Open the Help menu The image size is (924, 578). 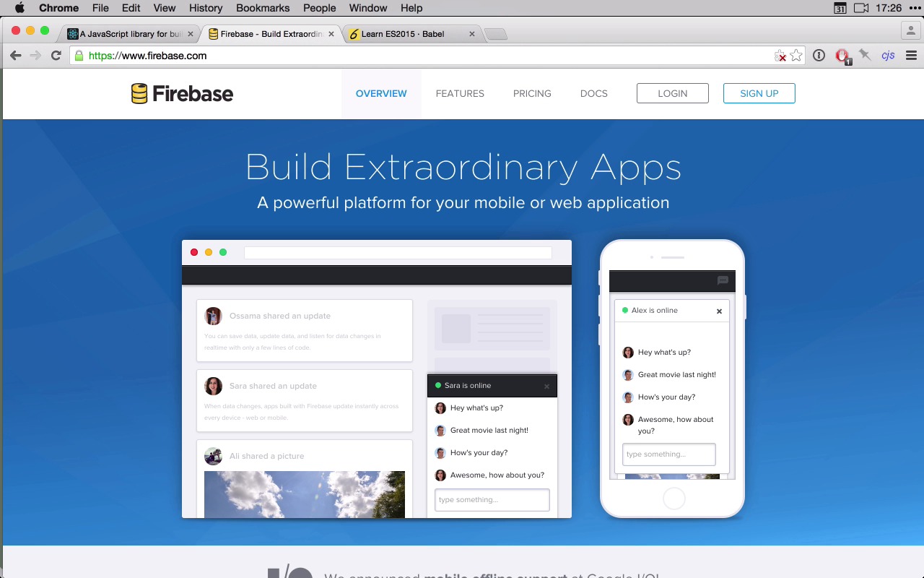click(411, 8)
